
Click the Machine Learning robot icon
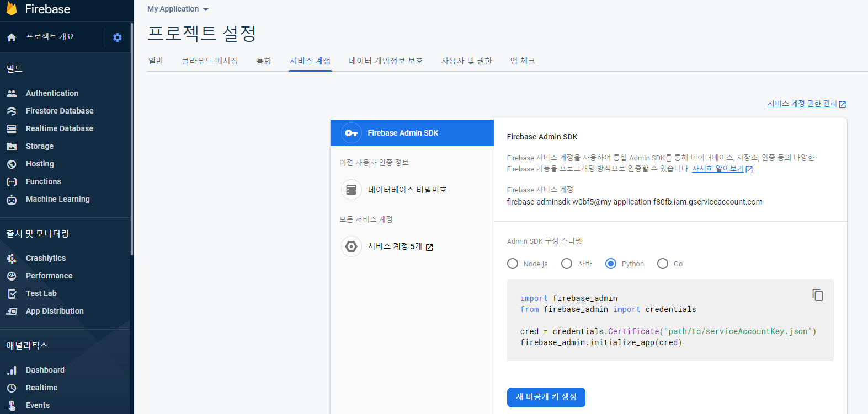(x=12, y=200)
